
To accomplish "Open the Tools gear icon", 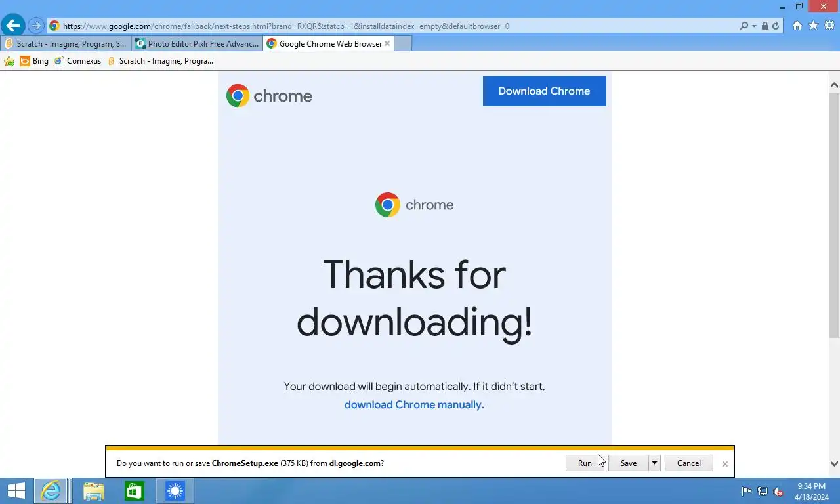I will point(829,26).
